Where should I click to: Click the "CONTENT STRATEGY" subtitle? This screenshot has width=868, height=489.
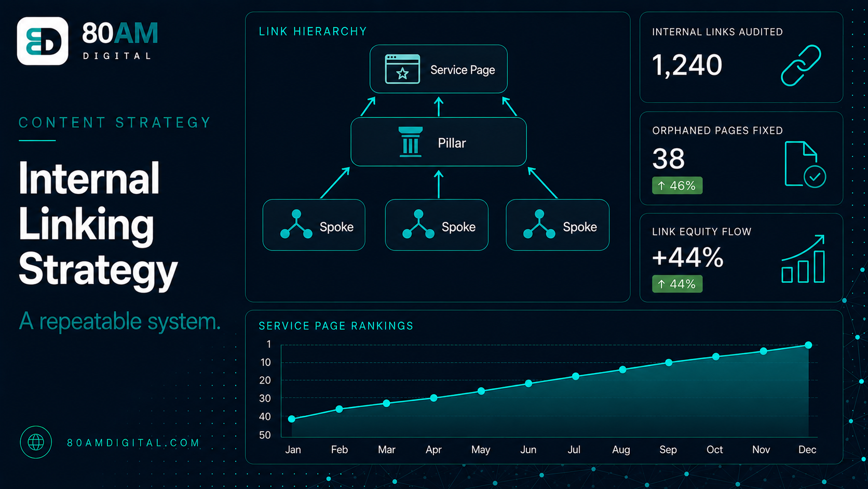coord(115,123)
